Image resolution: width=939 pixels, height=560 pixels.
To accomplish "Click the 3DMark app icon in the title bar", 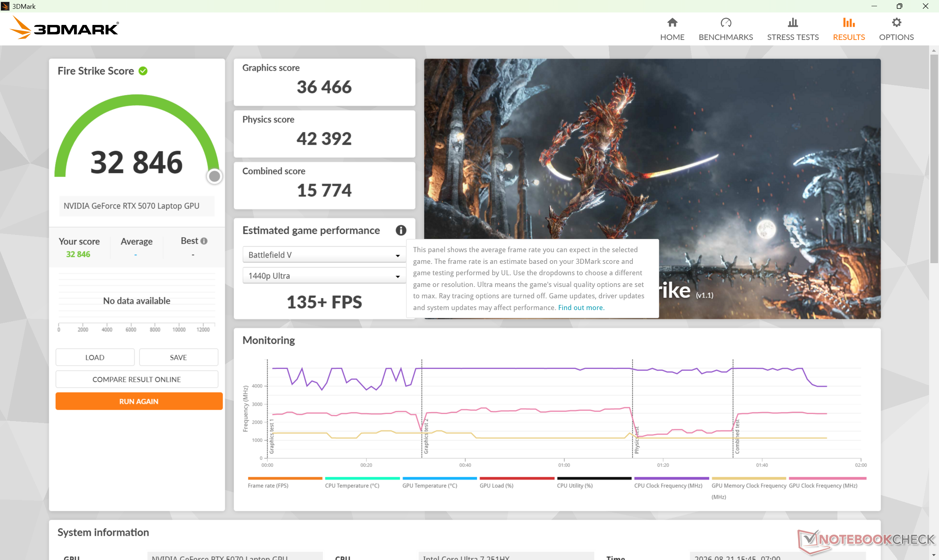I will pyautogui.click(x=5, y=6).
